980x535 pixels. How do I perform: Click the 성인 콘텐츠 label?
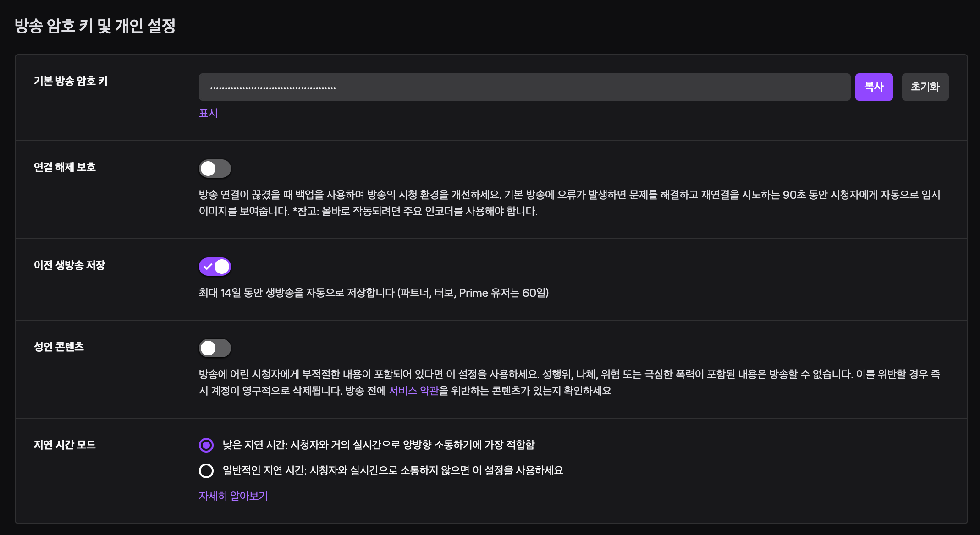click(x=59, y=347)
